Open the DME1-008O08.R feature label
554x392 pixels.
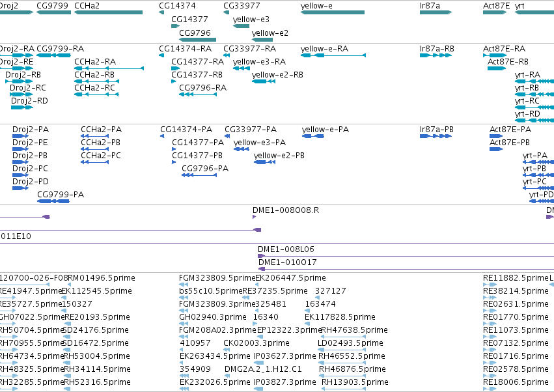click(286, 210)
